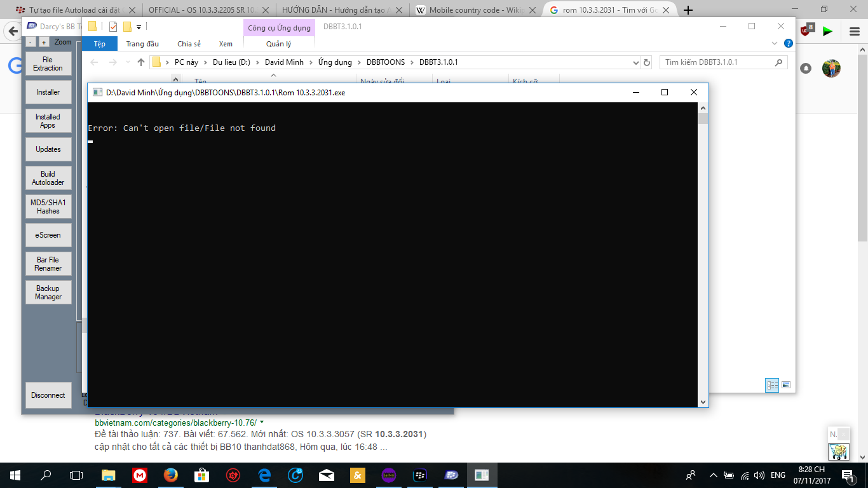Select the Updates button in BB Tools
Viewport: 868px width, 488px height.
click(x=48, y=149)
